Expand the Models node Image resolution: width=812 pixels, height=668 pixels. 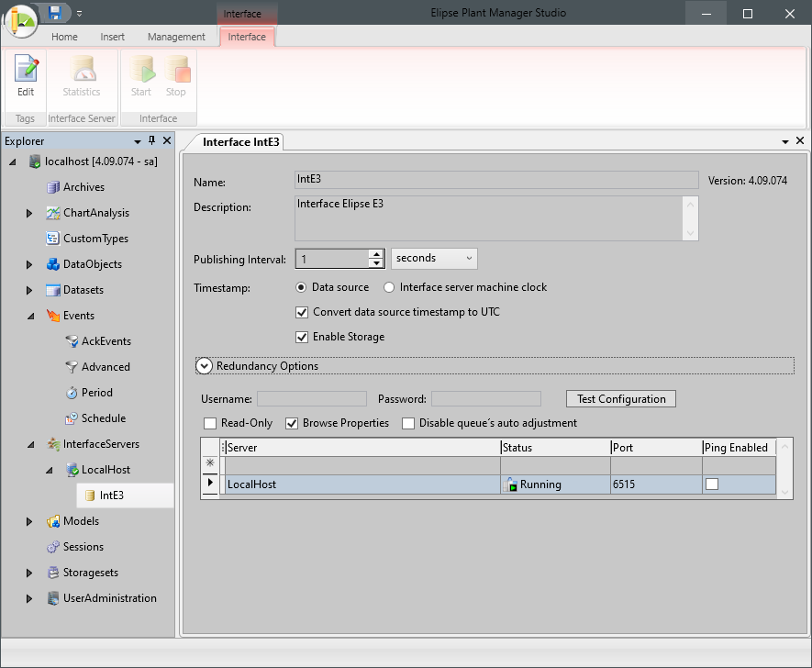tap(29, 521)
